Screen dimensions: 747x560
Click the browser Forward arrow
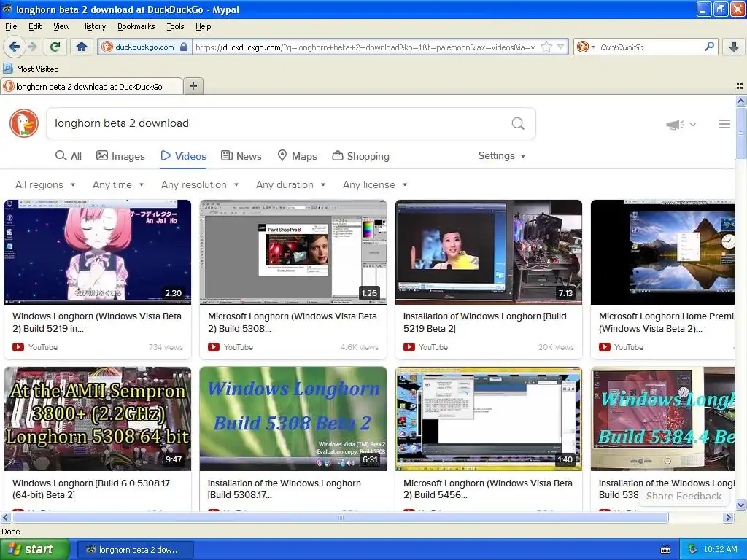click(x=32, y=47)
